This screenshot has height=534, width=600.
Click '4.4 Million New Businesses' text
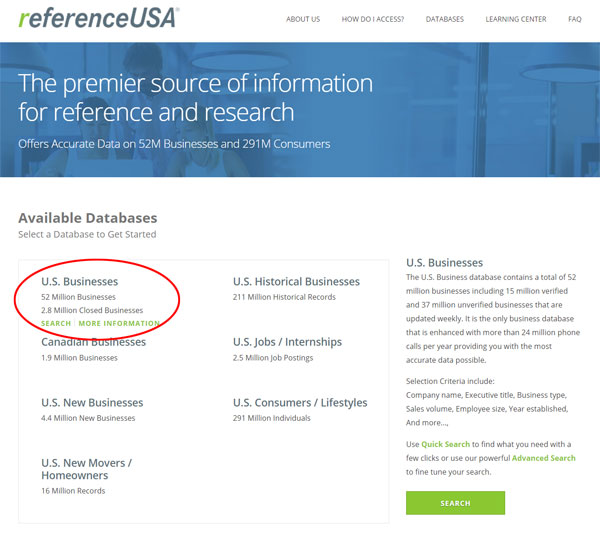point(88,418)
